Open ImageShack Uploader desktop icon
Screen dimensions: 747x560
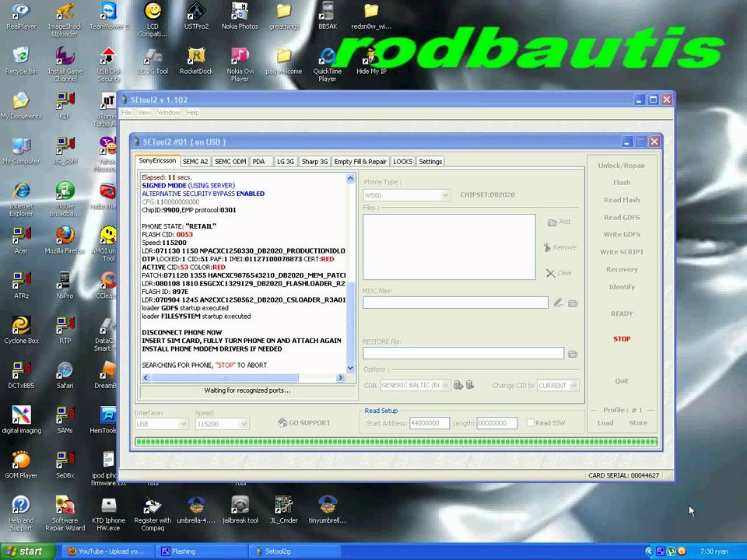tap(65, 19)
